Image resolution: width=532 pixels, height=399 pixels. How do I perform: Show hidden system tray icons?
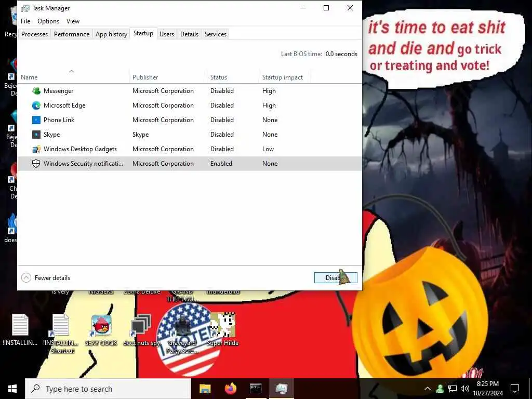[x=428, y=389]
